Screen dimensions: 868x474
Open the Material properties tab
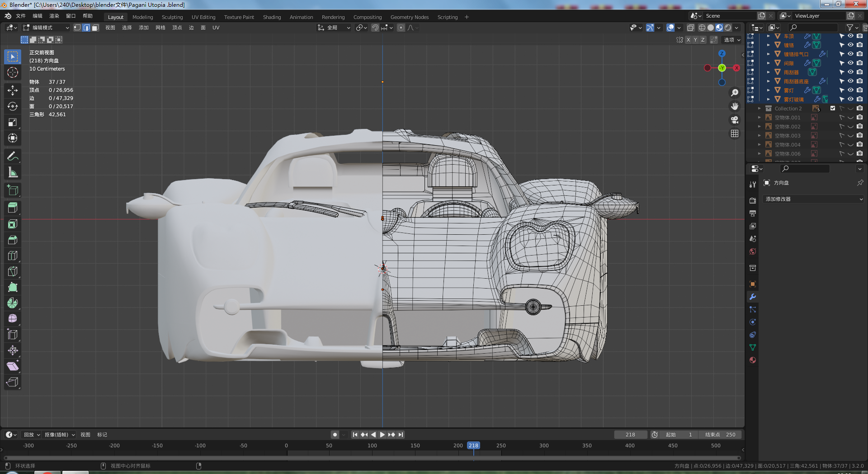click(753, 360)
